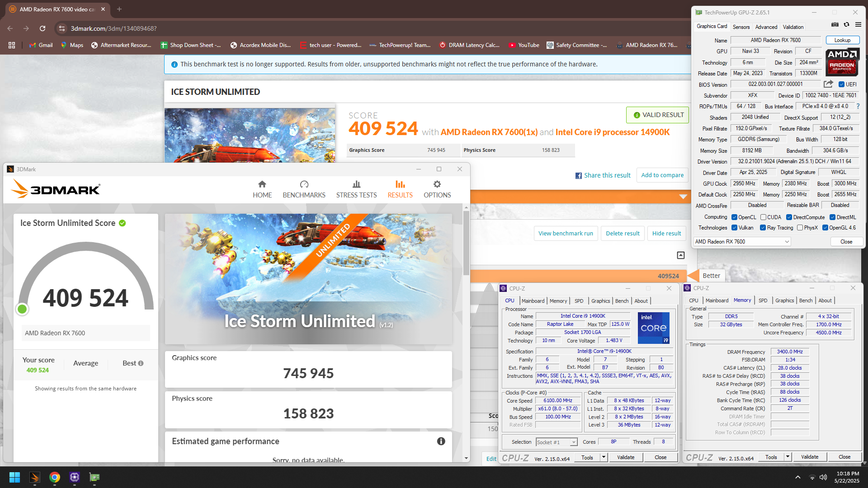Switch to Sensors tab in GPU-Z

741,27
